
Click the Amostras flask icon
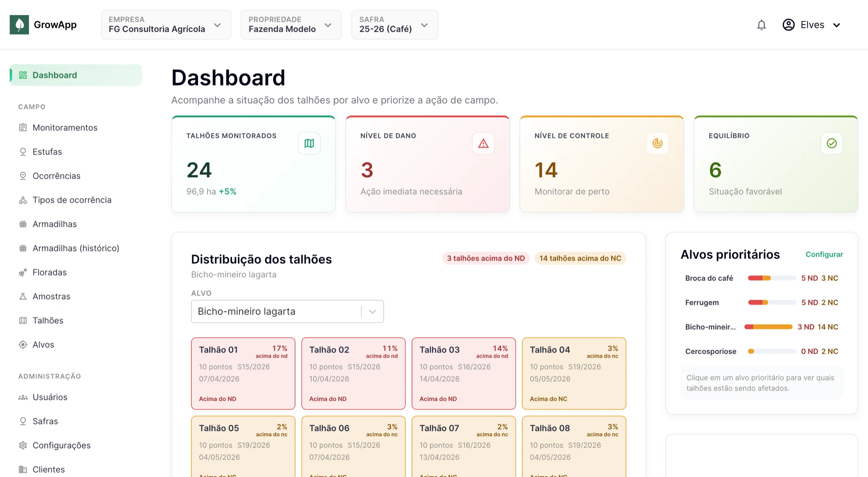point(23,296)
